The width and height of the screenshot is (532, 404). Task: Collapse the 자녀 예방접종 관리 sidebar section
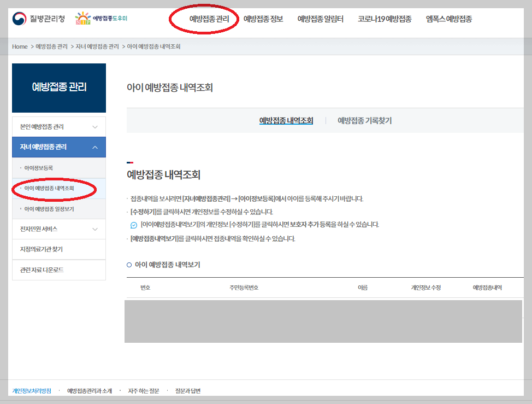click(58, 147)
